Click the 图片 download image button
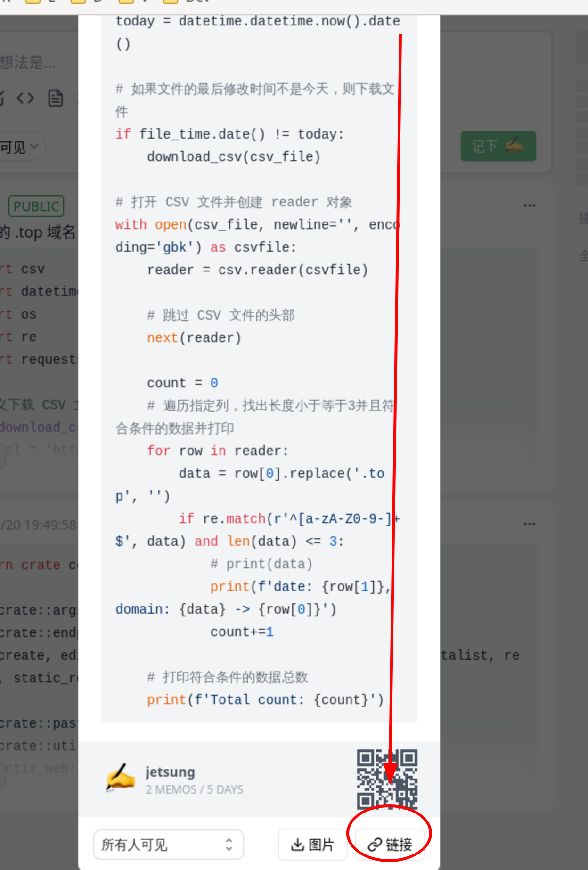 (x=312, y=845)
